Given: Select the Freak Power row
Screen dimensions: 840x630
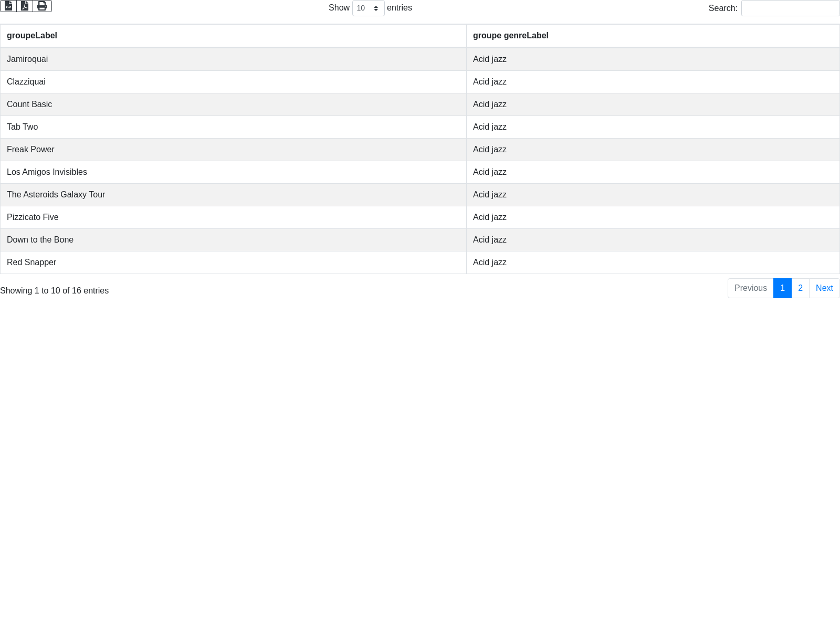Looking at the screenshot, I should 30,150.
